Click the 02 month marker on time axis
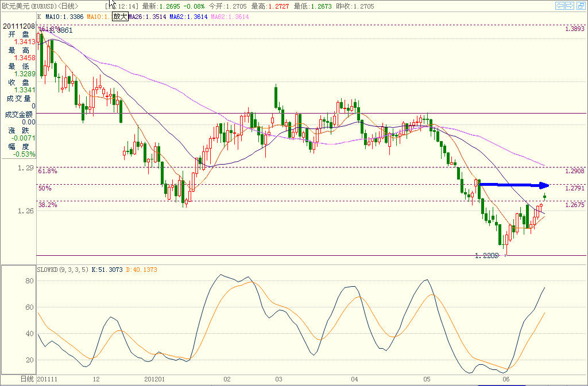Image resolution: width=588 pixels, height=386 pixels. point(227,379)
